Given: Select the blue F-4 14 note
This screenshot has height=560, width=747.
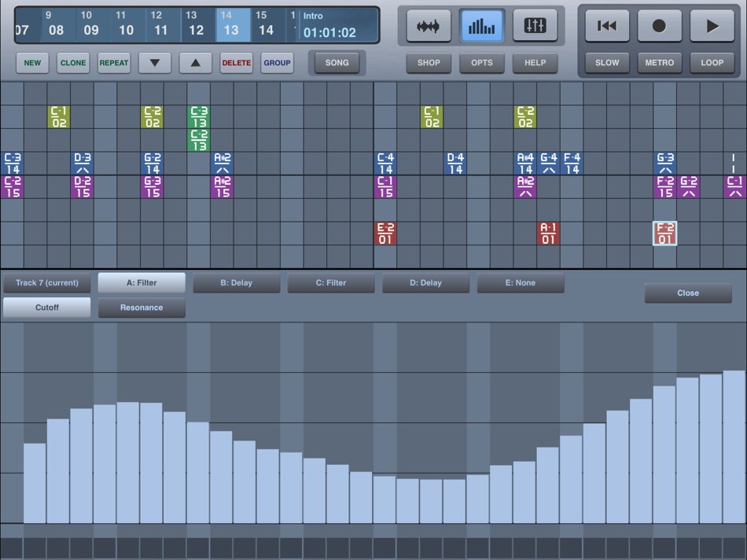Looking at the screenshot, I should [x=572, y=164].
